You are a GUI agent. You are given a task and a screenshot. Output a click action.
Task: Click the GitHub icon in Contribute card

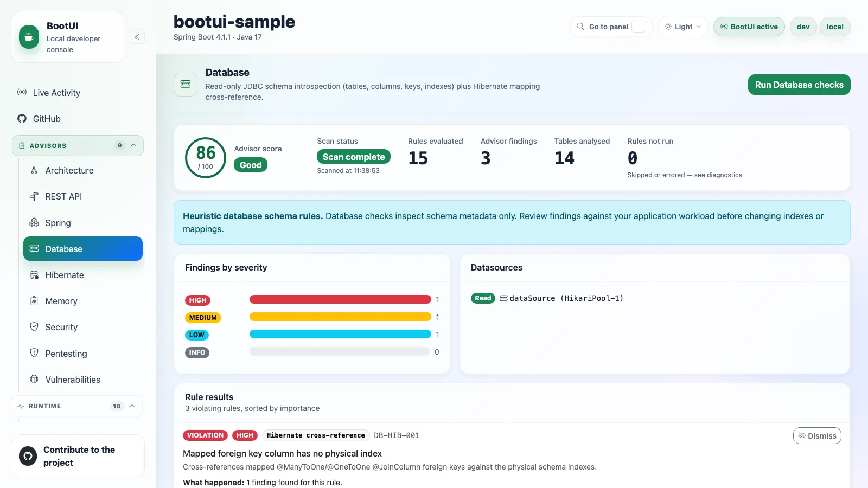tap(28, 456)
